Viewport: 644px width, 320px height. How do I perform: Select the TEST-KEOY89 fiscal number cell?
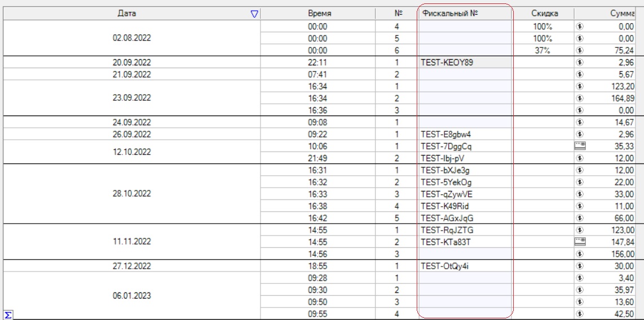(465, 62)
